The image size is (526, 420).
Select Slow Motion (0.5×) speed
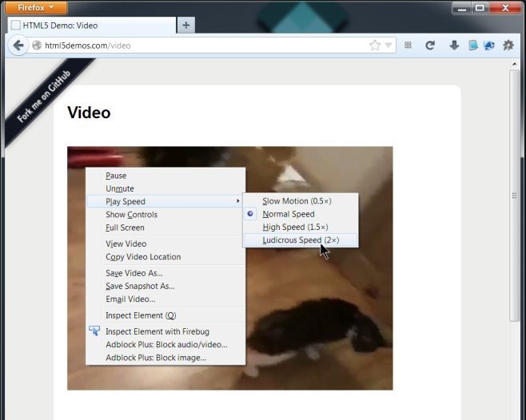[301, 201]
